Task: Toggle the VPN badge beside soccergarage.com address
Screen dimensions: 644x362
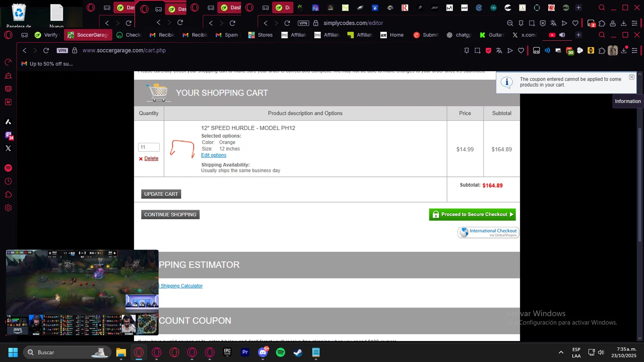Action: pos(62,50)
